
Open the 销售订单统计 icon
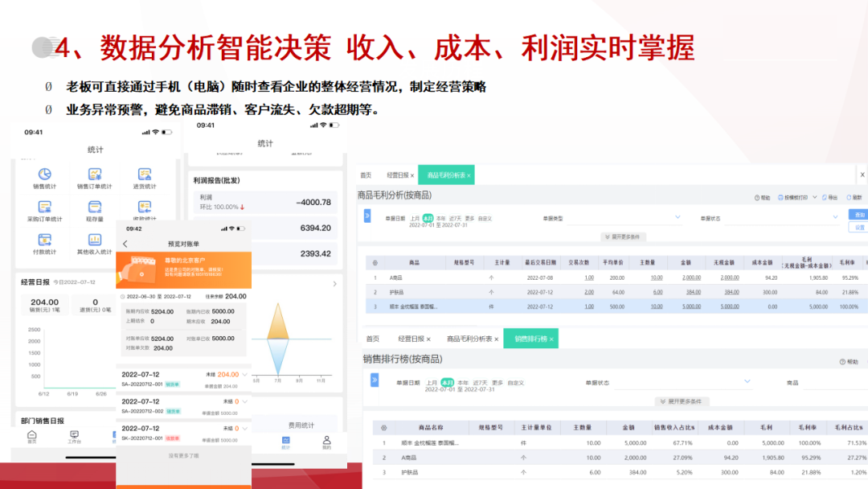coord(95,175)
